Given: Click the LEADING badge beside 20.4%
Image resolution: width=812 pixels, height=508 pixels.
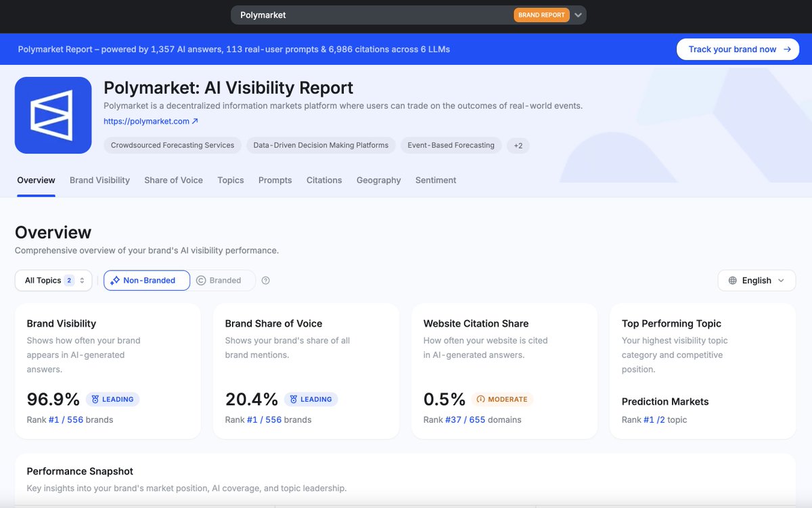Looking at the screenshot, I should pyautogui.click(x=311, y=399).
